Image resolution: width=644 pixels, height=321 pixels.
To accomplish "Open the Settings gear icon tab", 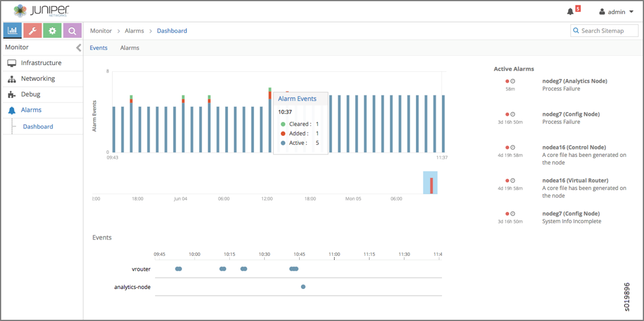I will coord(52,31).
